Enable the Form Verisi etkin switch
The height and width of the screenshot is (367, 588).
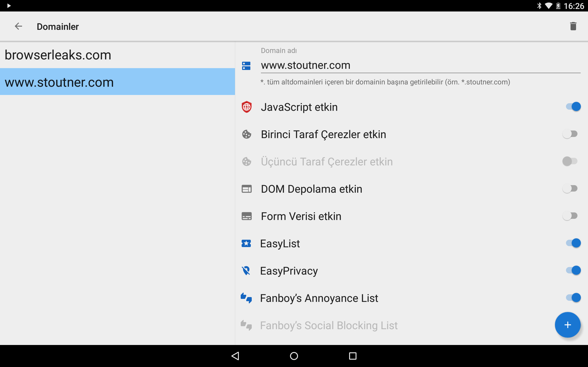pos(570,216)
